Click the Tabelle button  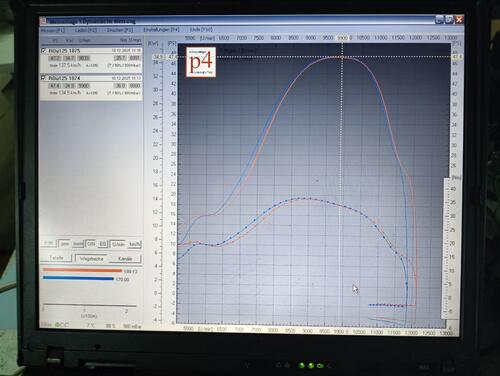(x=56, y=258)
